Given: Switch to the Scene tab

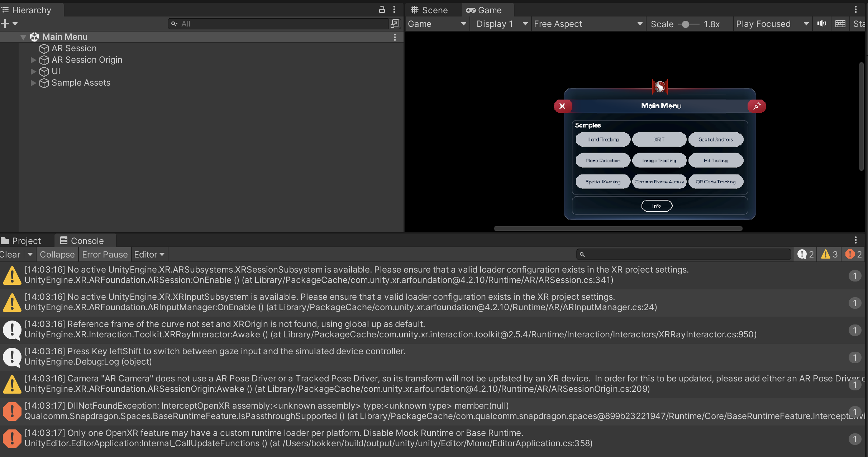Looking at the screenshot, I should (429, 10).
